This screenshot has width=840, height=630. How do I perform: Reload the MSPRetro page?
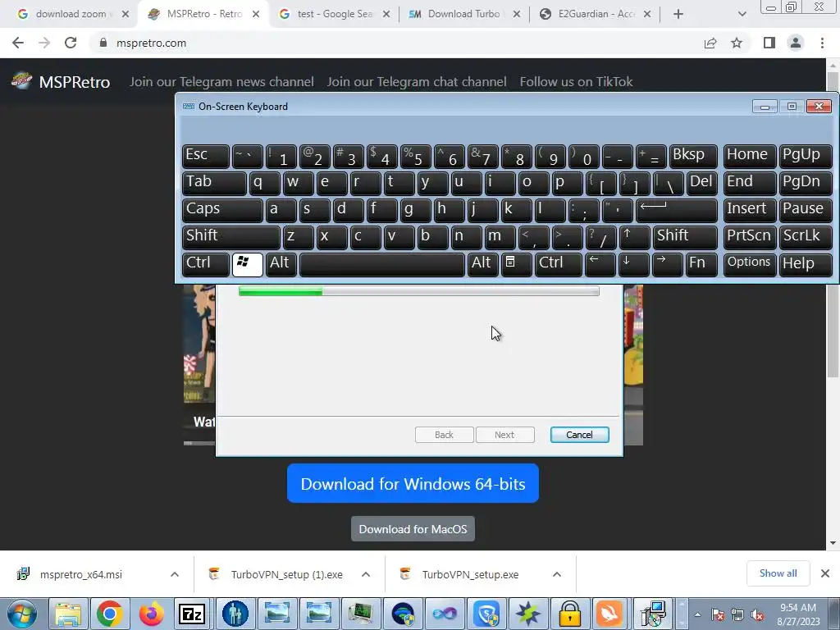pos(71,43)
